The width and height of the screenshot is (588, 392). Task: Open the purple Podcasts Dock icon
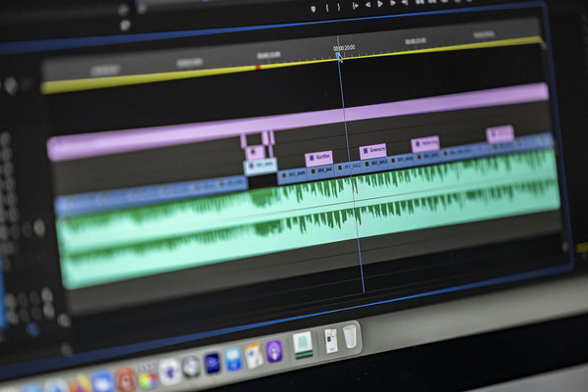[273, 352]
